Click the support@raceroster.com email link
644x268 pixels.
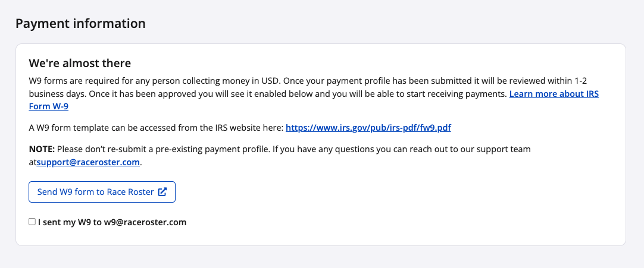89,162
